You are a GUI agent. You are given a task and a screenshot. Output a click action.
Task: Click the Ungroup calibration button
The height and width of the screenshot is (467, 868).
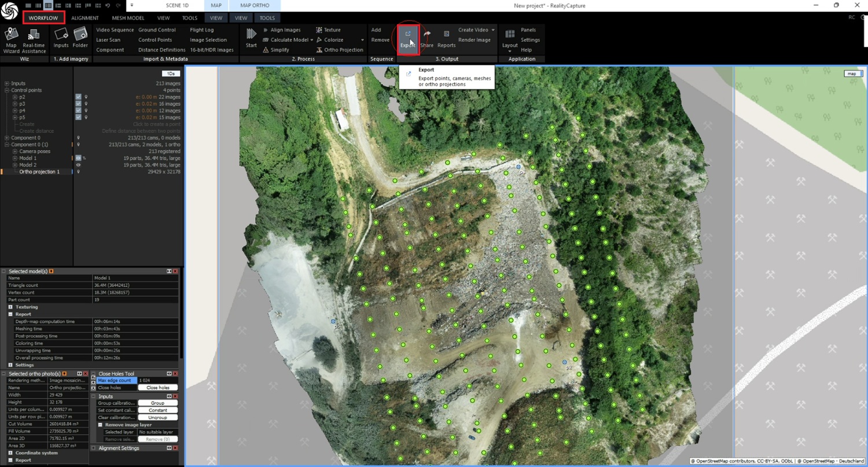click(x=157, y=417)
